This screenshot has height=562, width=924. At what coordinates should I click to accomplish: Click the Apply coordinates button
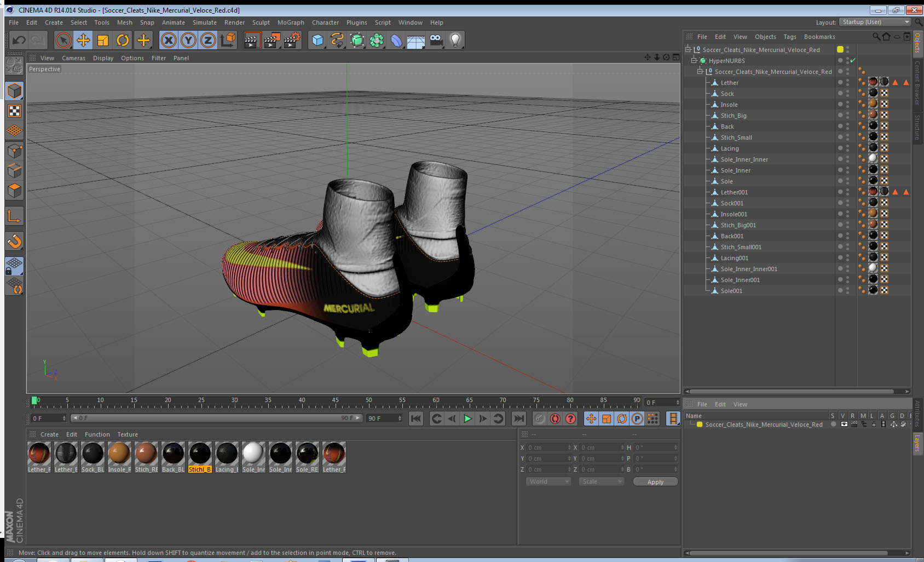[x=655, y=482]
